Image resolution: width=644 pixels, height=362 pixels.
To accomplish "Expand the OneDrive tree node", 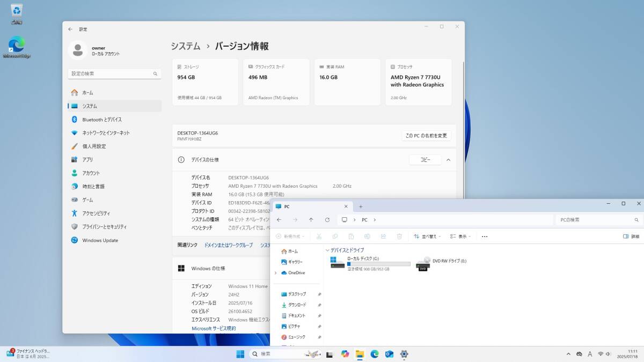I will 275,273.
